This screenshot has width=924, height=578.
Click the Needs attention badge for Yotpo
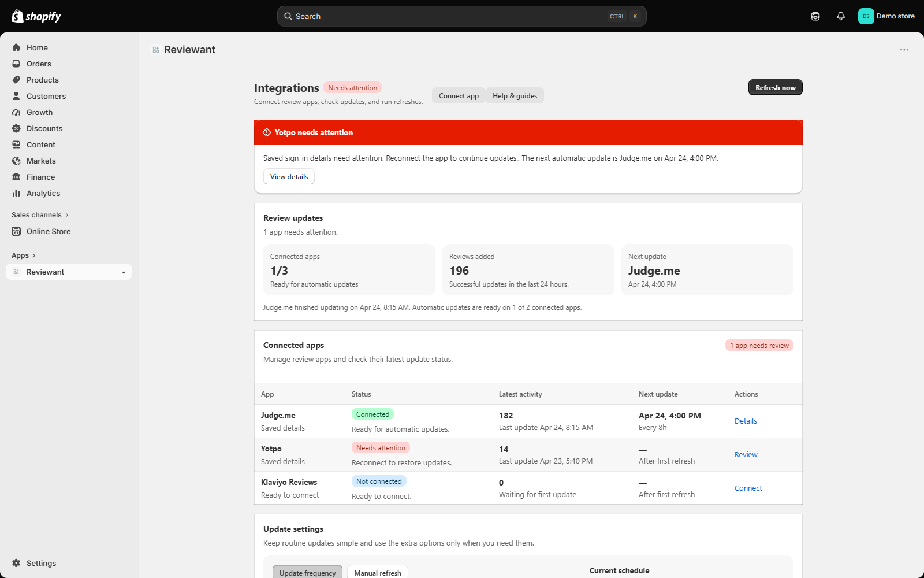[381, 447]
